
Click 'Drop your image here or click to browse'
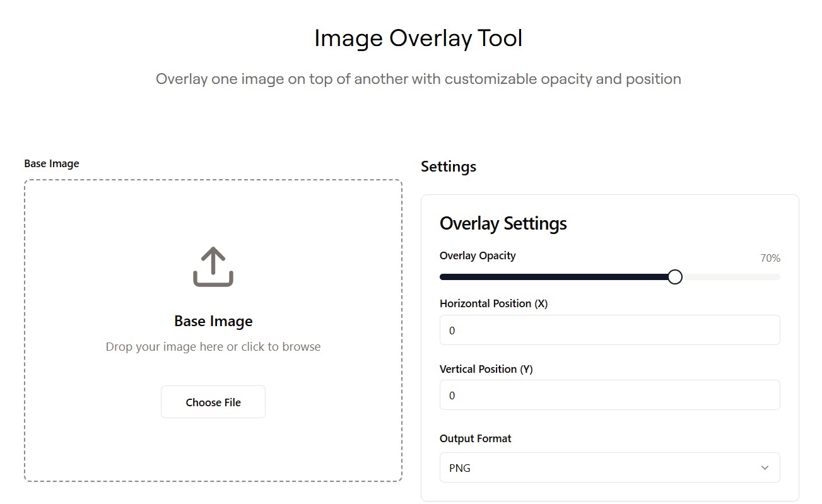pyautogui.click(x=213, y=346)
